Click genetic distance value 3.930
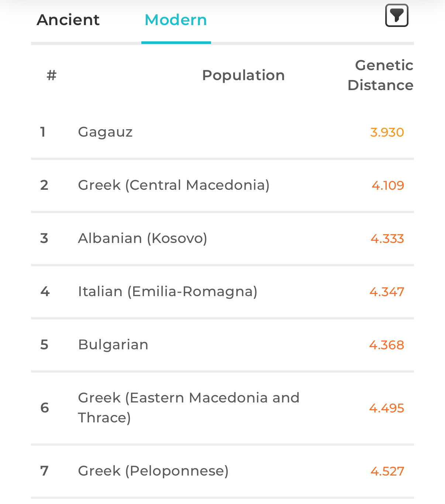 (387, 132)
